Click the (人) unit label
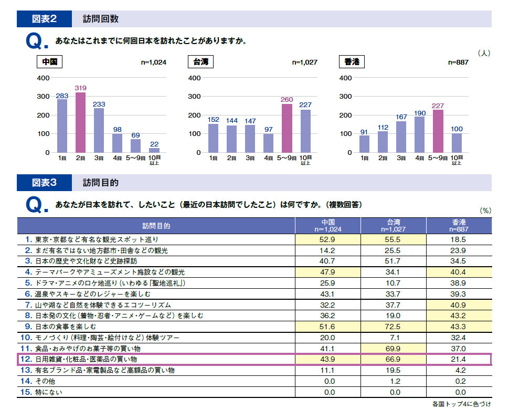Viewport: 509px width, 420px height. (x=484, y=53)
